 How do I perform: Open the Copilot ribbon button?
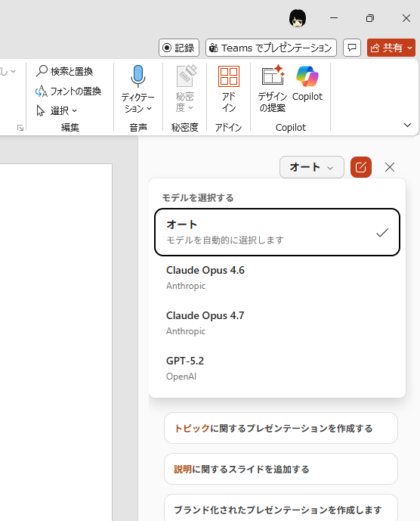[x=307, y=84]
